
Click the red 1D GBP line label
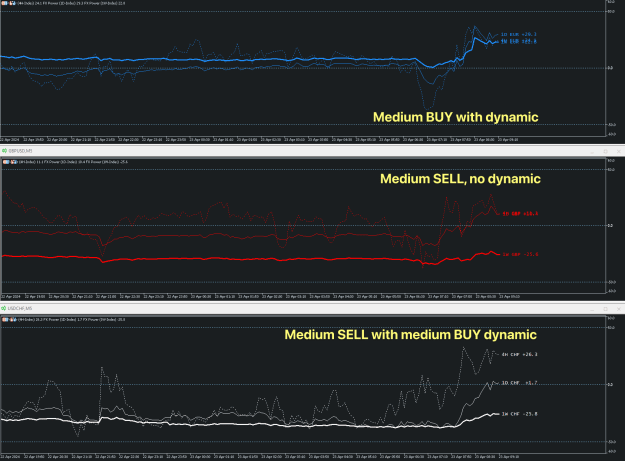click(x=520, y=214)
